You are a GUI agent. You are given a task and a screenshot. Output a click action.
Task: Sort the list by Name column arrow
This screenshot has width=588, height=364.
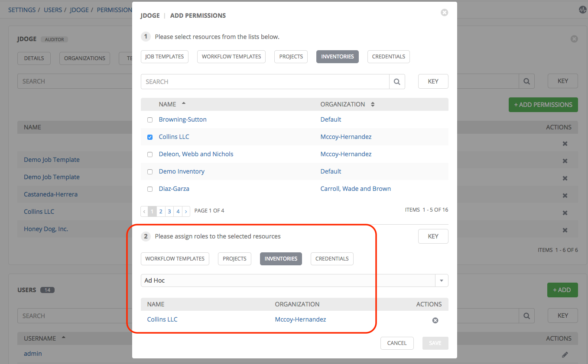point(184,104)
